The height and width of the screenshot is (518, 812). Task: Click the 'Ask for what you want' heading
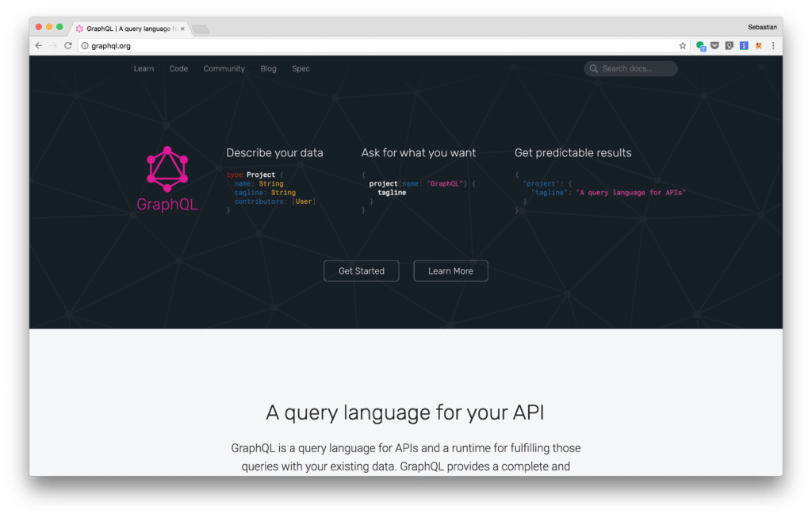(x=419, y=153)
